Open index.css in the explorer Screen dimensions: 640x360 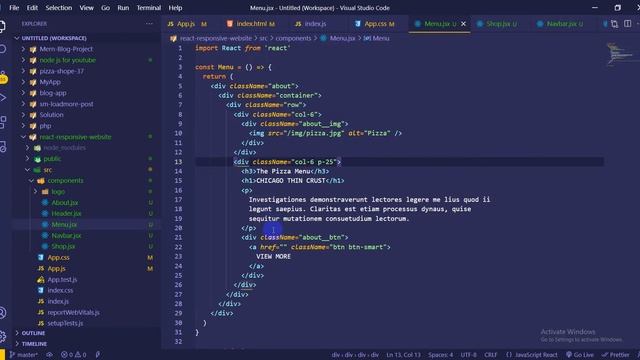pyautogui.click(x=60, y=291)
